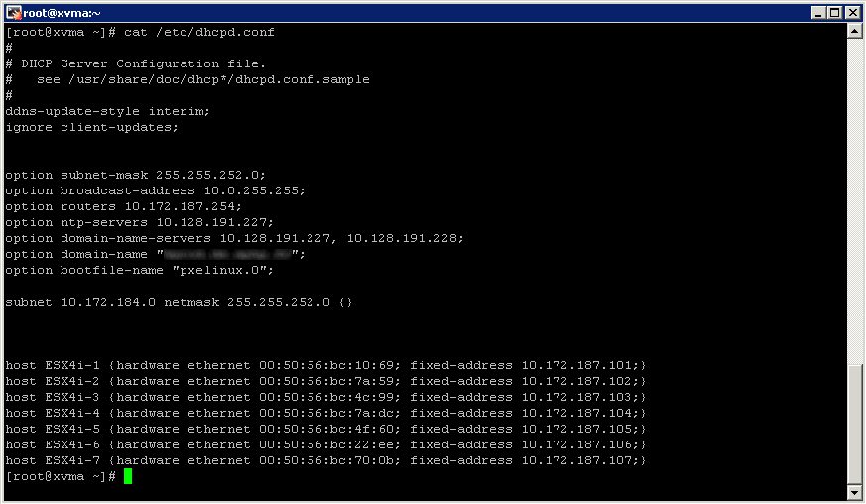Click the scrollbar up arrow
This screenshot has height=504, width=866.
854,31
